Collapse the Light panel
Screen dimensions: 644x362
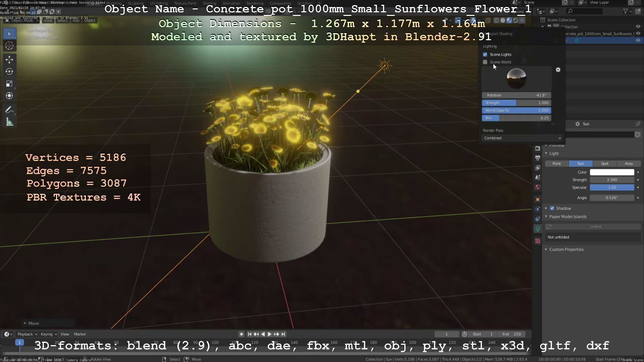click(546, 153)
